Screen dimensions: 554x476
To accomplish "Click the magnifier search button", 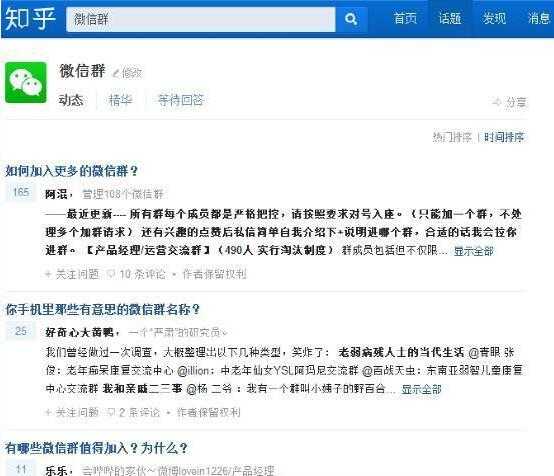I will point(351,19).
